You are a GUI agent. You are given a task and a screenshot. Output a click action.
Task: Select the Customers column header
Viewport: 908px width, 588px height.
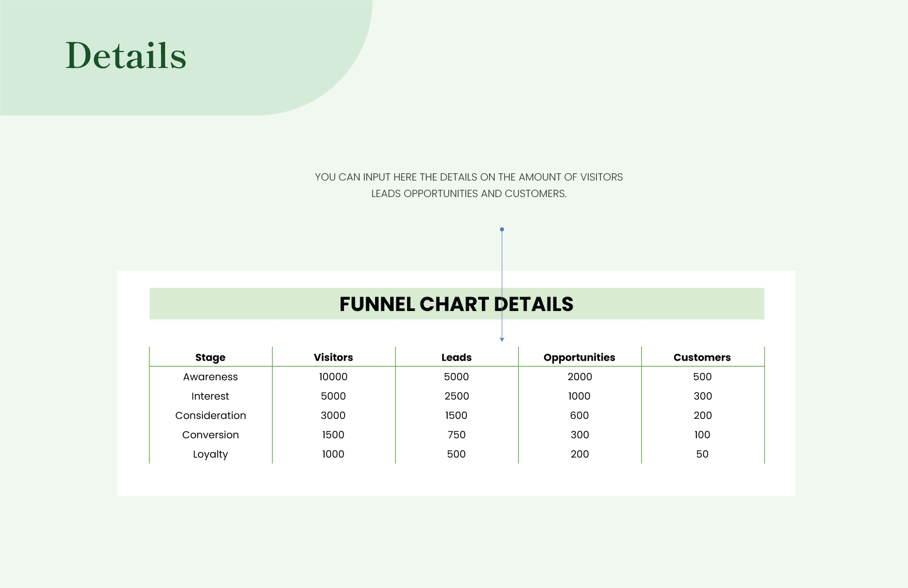point(702,357)
